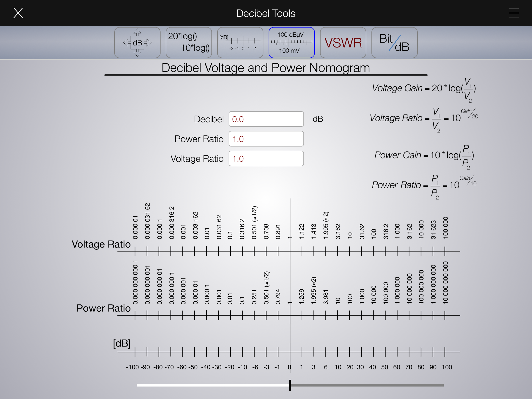
Task: Click the 0.501 (≈1/2) voltage ratio label
Action: (x=254, y=223)
